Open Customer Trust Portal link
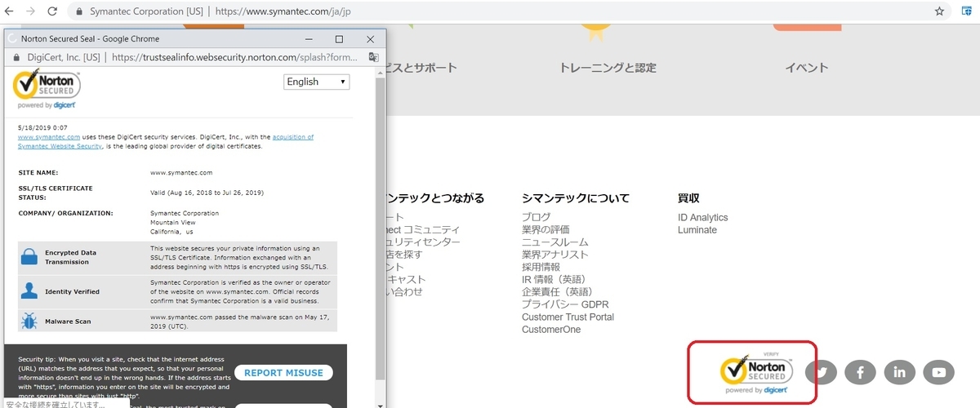This screenshot has width=980, height=408. [x=568, y=317]
